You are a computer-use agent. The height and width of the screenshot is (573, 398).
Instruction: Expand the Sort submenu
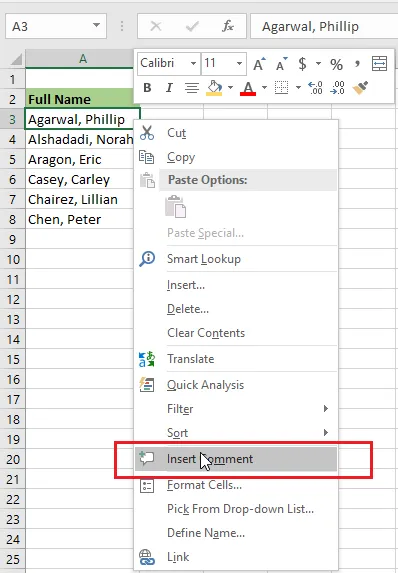click(236, 433)
